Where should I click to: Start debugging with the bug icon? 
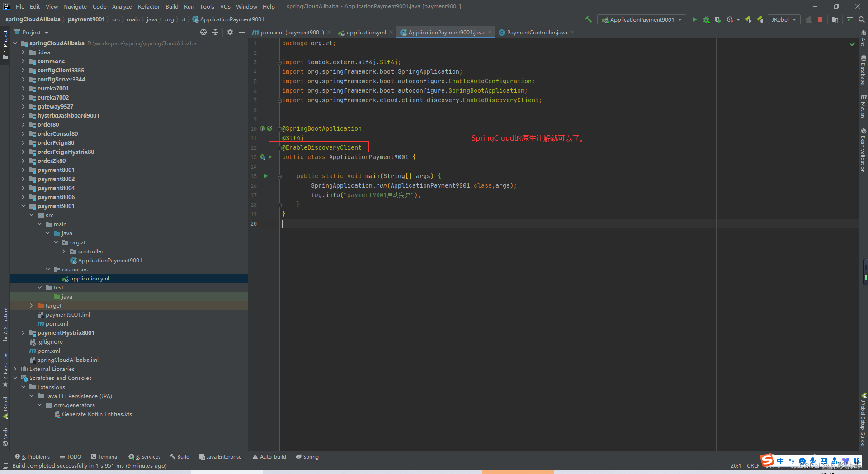[706, 19]
